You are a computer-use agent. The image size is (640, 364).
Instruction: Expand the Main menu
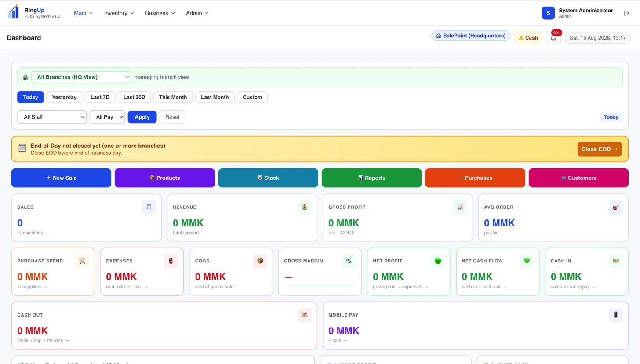click(84, 13)
